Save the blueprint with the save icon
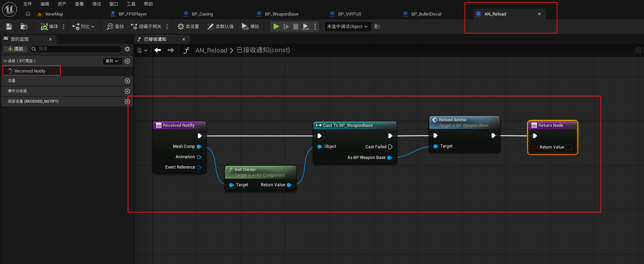The image size is (644, 264). 9,27
